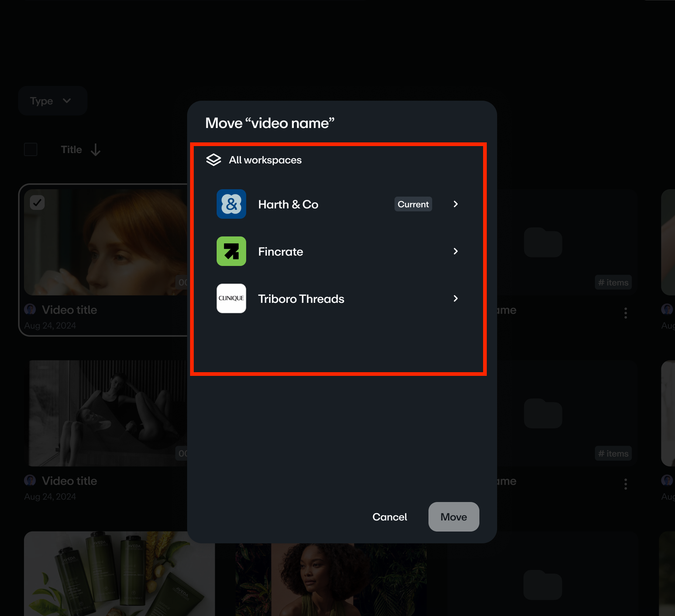Open three-dot menu of first folder
Viewport: 675px width, 616px height.
click(625, 313)
